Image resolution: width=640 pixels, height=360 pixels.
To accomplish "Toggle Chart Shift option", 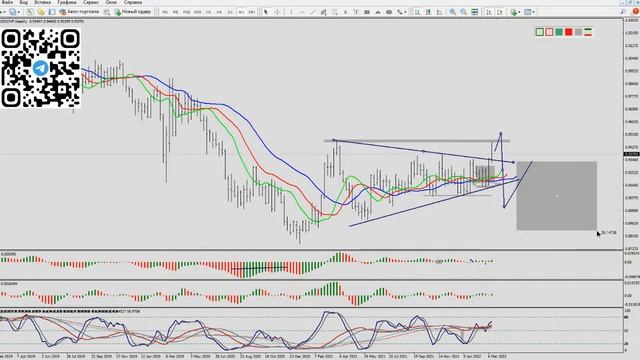I will pyautogui.click(x=500, y=12).
